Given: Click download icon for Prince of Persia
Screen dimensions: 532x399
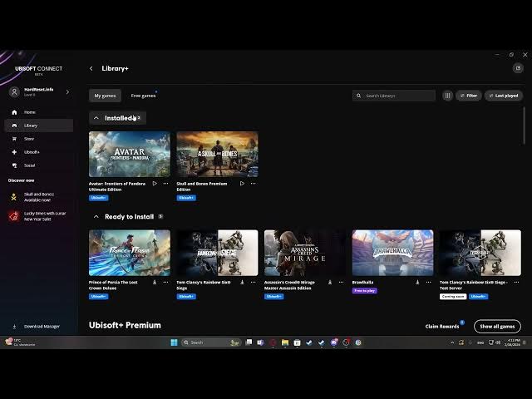Looking at the screenshot, I should point(155,282).
